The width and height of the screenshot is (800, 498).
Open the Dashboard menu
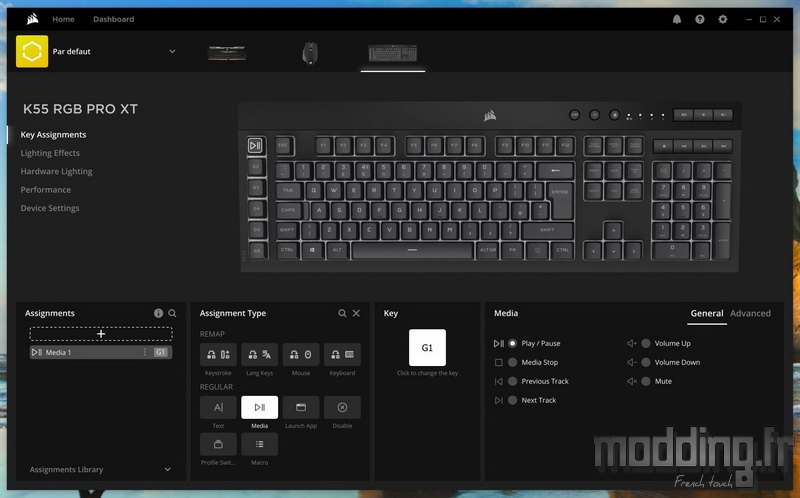(x=113, y=19)
